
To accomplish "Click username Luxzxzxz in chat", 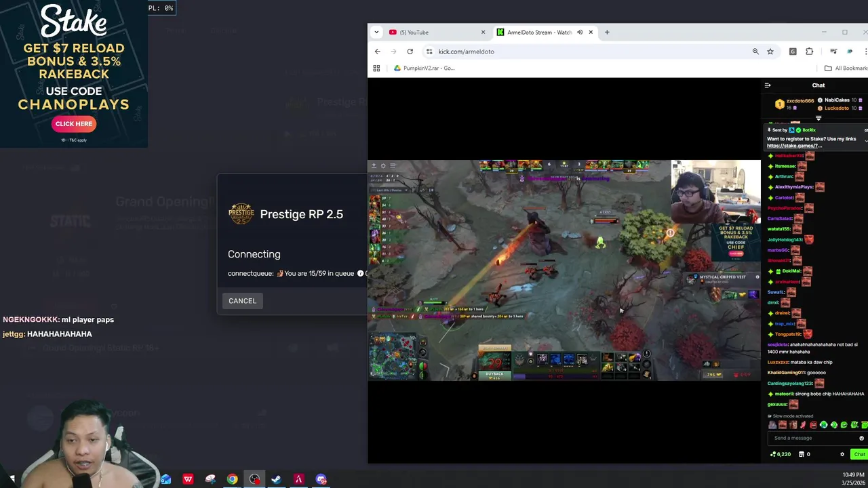I will click(779, 362).
